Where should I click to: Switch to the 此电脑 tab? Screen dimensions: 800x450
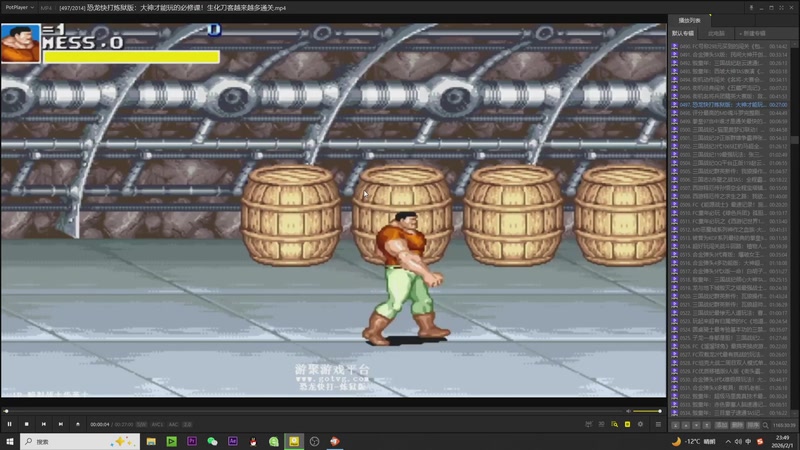[716, 33]
